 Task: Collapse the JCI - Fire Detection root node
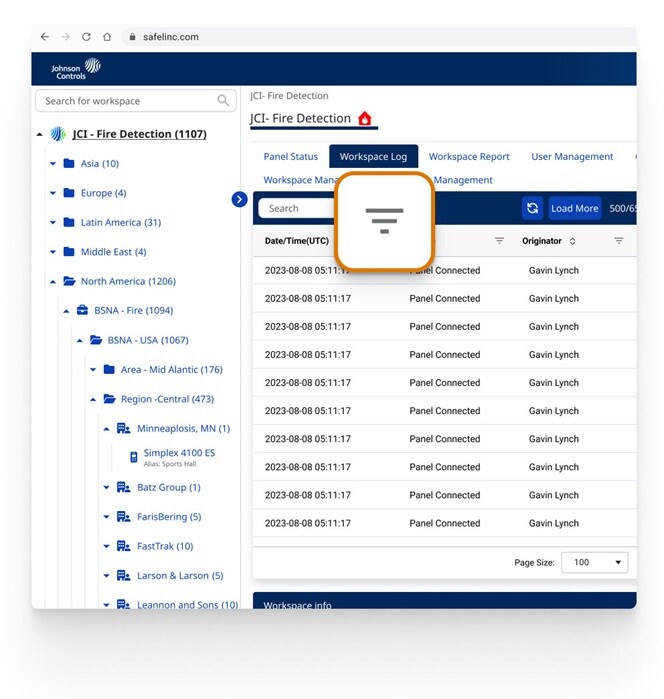40,134
